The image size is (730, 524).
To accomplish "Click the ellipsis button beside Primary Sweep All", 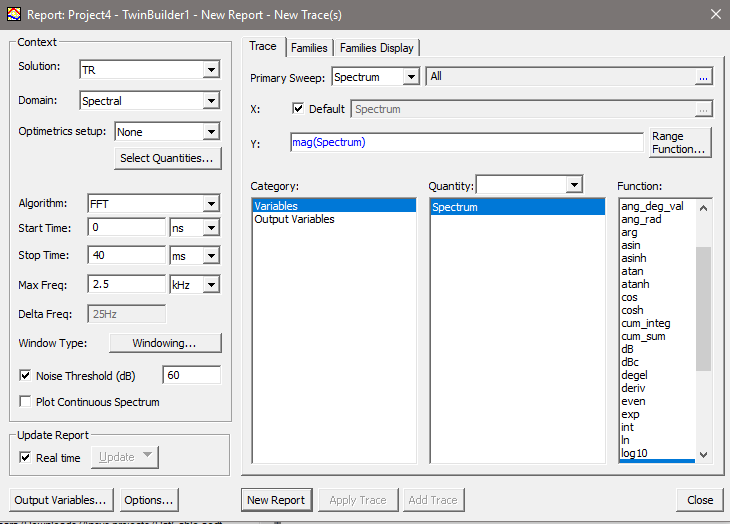I will [x=703, y=77].
